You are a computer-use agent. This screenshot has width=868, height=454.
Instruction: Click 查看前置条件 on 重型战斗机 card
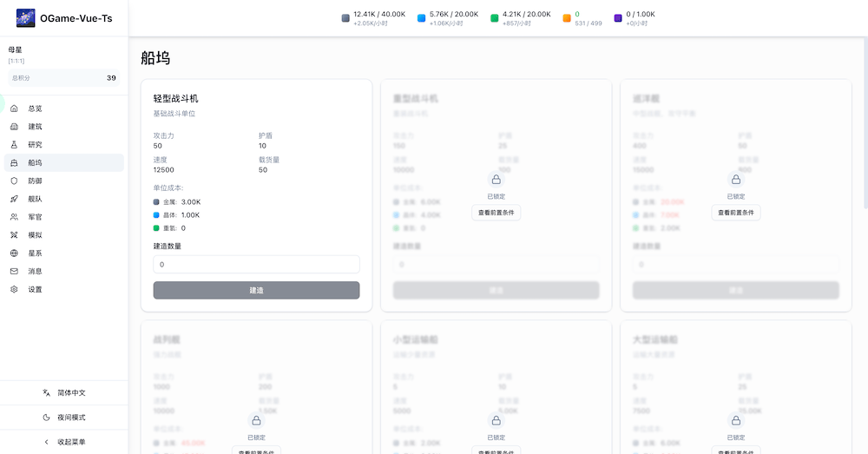(x=496, y=213)
